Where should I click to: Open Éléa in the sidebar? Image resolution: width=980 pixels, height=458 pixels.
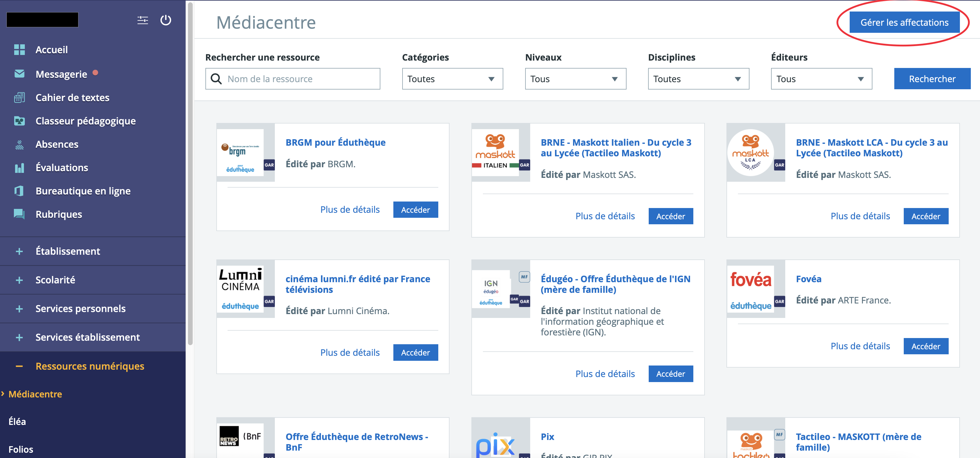pos(17,421)
